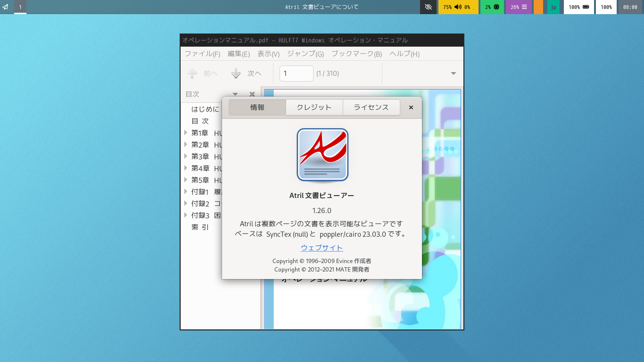Expand the 第3章 tree item
Screen dimensions: 644x362
[x=186, y=156]
